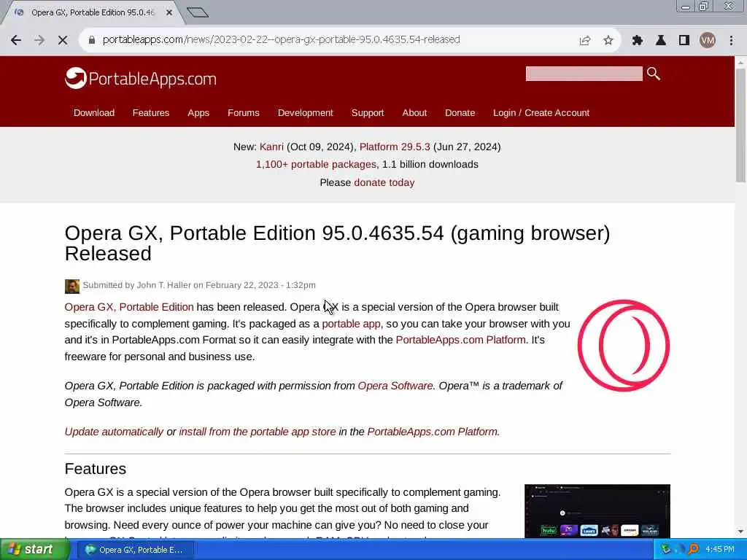This screenshot has width=747, height=560.
Task: Click the scrollbar up arrow
Action: (x=740, y=62)
